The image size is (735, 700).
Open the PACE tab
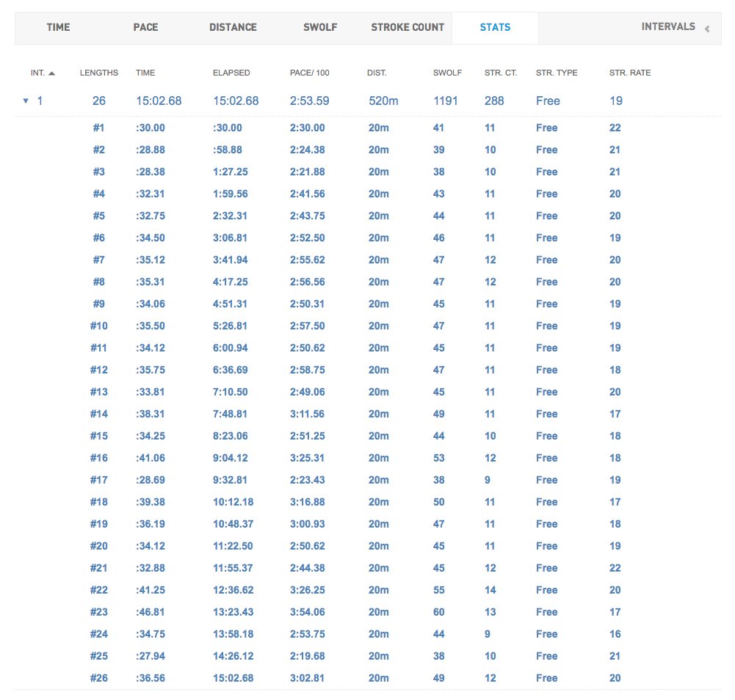[145, 27]
